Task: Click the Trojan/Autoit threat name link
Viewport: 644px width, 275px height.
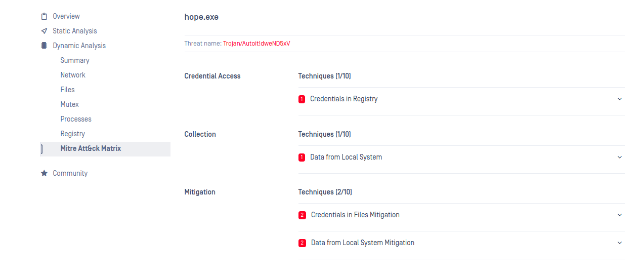Action: pyautogui.click(x=256, y=44)
